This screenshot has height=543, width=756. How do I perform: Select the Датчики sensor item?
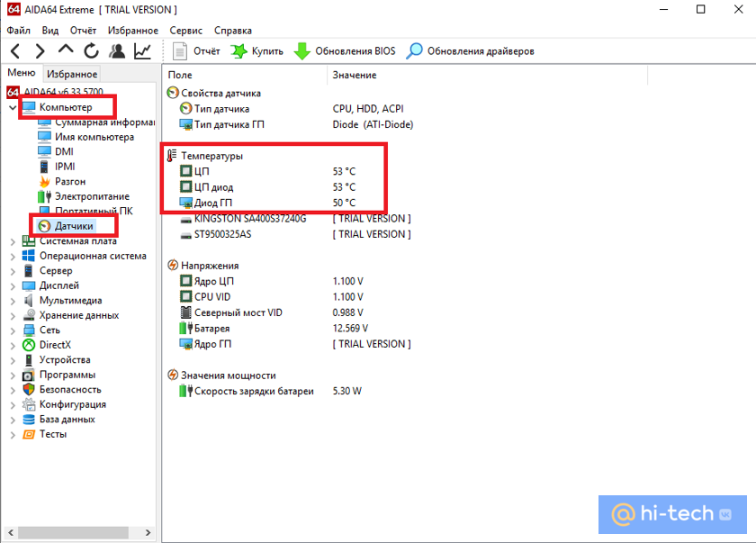74,226
